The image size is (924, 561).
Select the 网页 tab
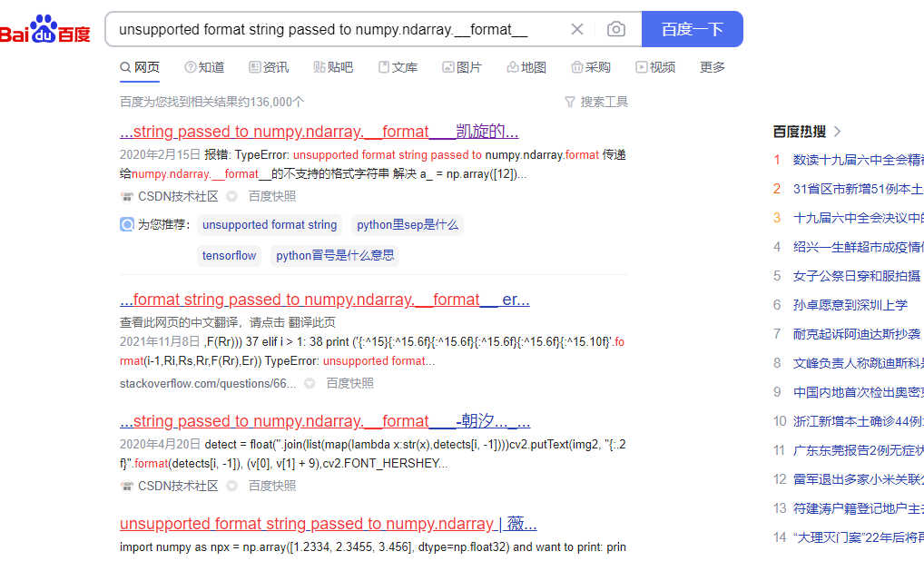[x=140, y=67]
